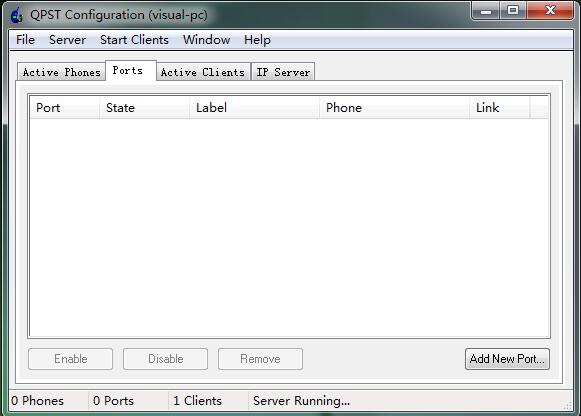Sort by the Label column header
581x416 pixels.
click(x=255, y=107)
